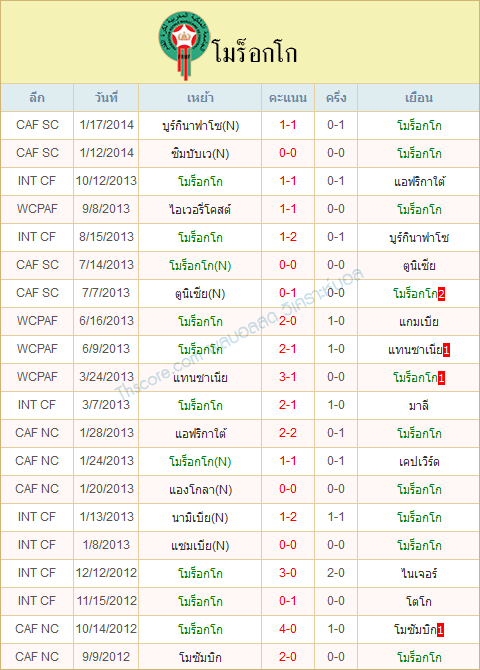
Task: Open the 1-2 score on 8/15/2013
Action: tap(288, 237)
